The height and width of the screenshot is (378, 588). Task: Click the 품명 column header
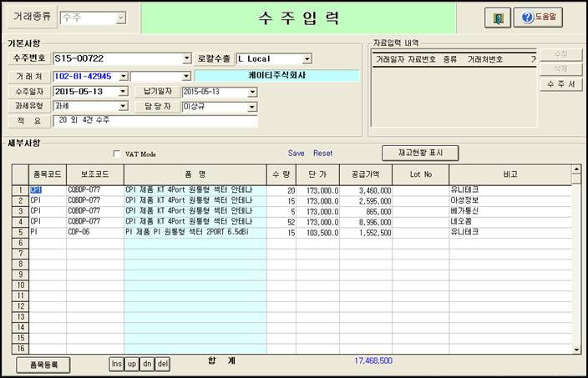click(x=195, y=174)
